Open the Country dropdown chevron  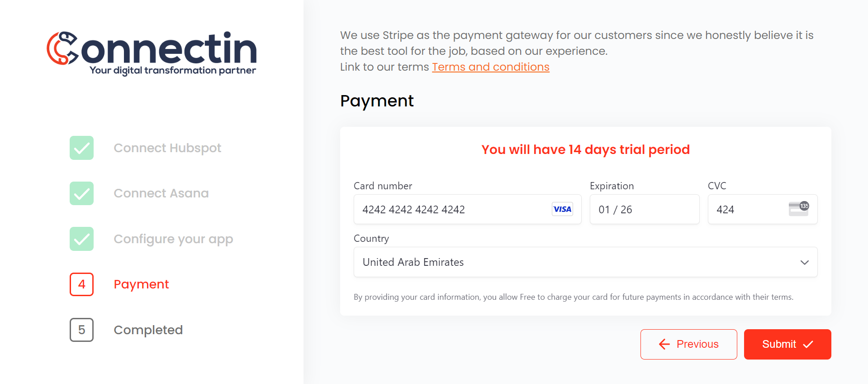pos(804,262)
